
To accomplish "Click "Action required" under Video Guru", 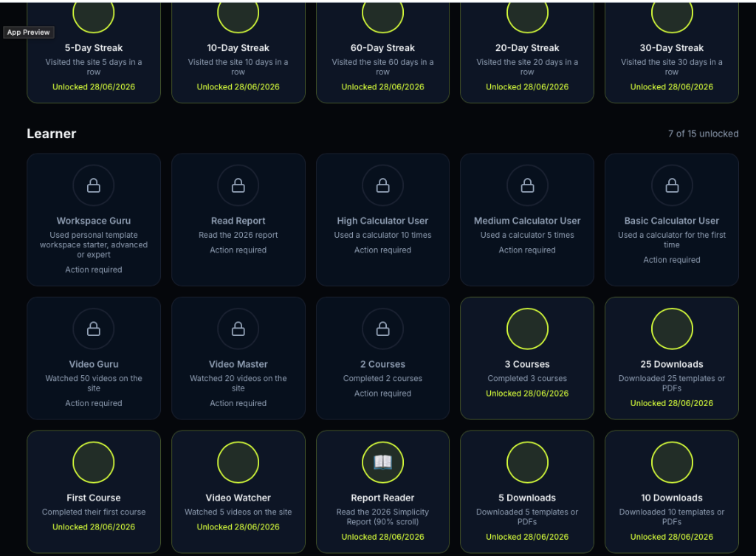I will pos(94,403).
